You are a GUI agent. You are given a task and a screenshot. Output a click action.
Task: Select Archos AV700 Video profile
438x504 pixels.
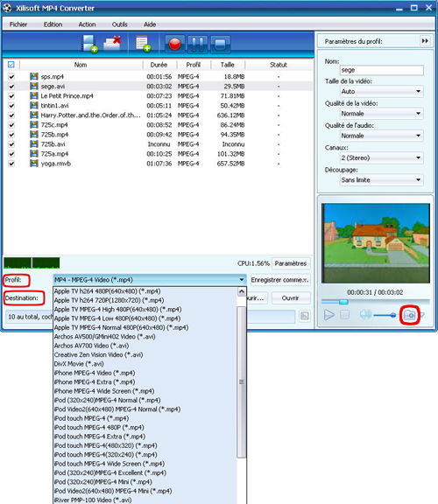(145, 346)
